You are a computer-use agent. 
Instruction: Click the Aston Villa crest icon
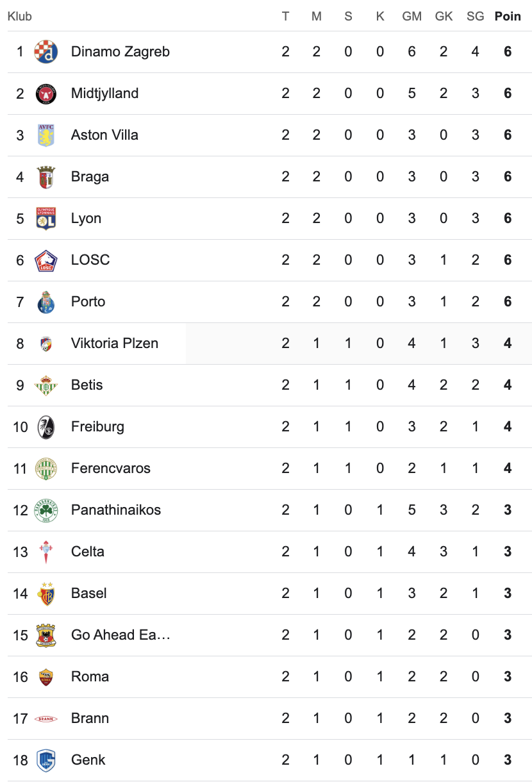point(46,135)
